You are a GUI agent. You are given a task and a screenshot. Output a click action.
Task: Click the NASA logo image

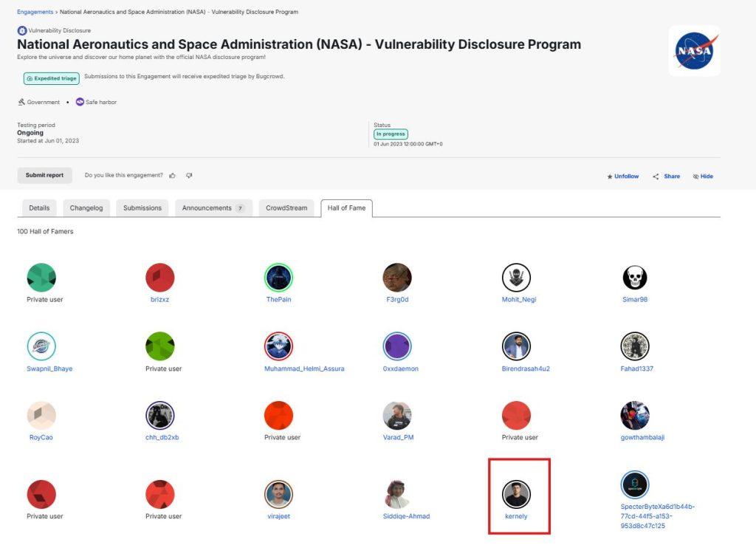pos(694,51)
